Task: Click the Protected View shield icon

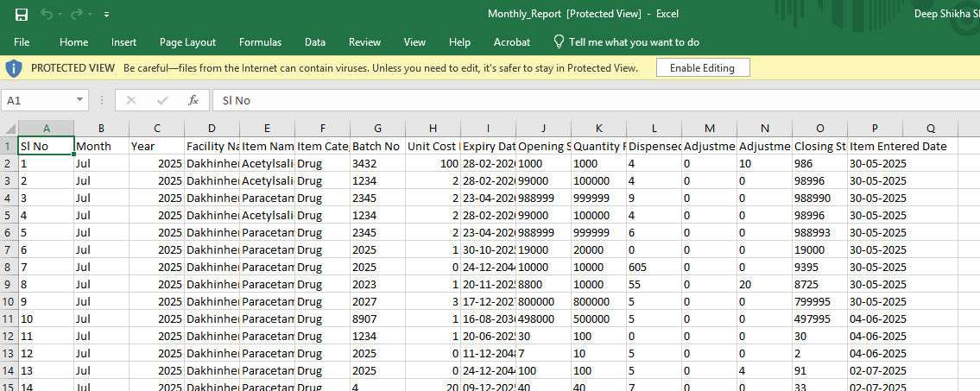Action: [14, 68]
